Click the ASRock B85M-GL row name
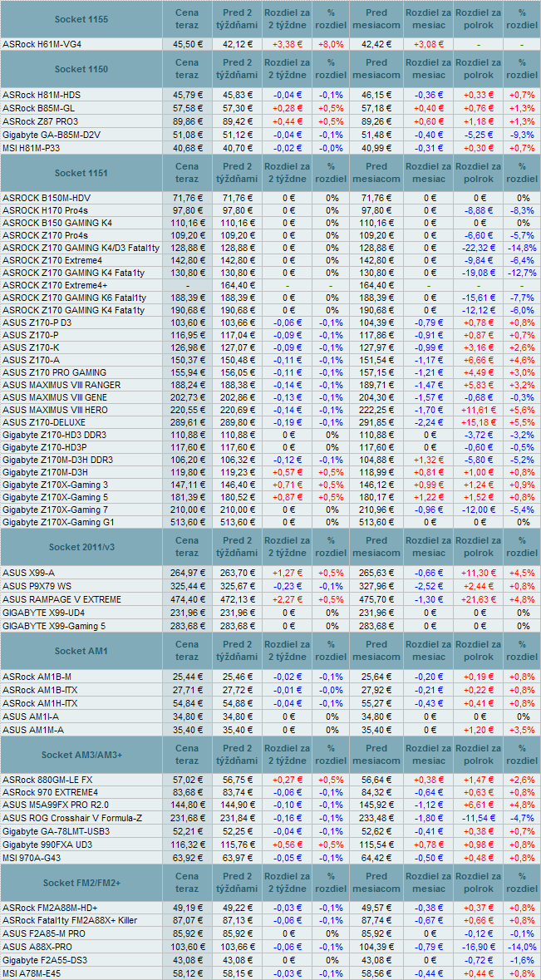 coord(41,108)
